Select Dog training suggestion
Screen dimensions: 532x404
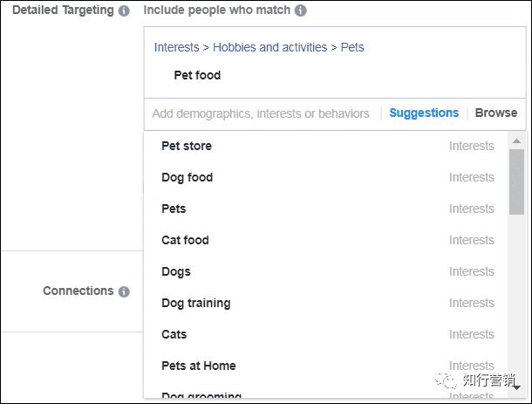click(195, 303)
